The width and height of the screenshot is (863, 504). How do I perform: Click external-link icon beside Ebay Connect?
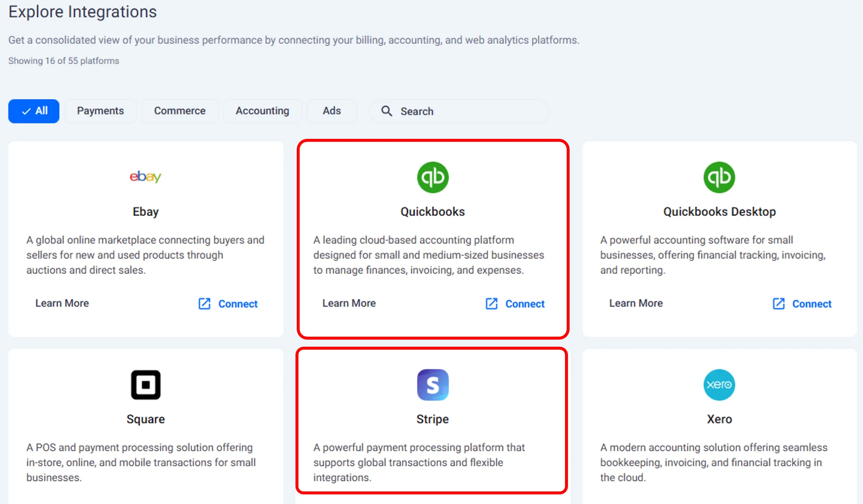point(204,304)
